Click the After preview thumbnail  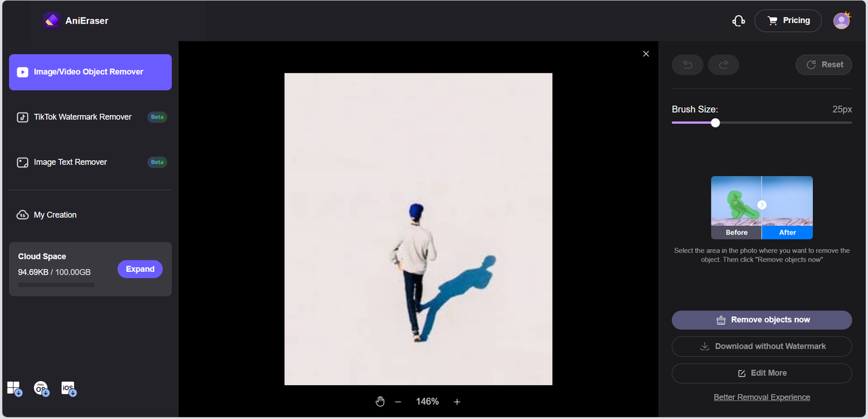pyautogui.click(x=787, y=207)
